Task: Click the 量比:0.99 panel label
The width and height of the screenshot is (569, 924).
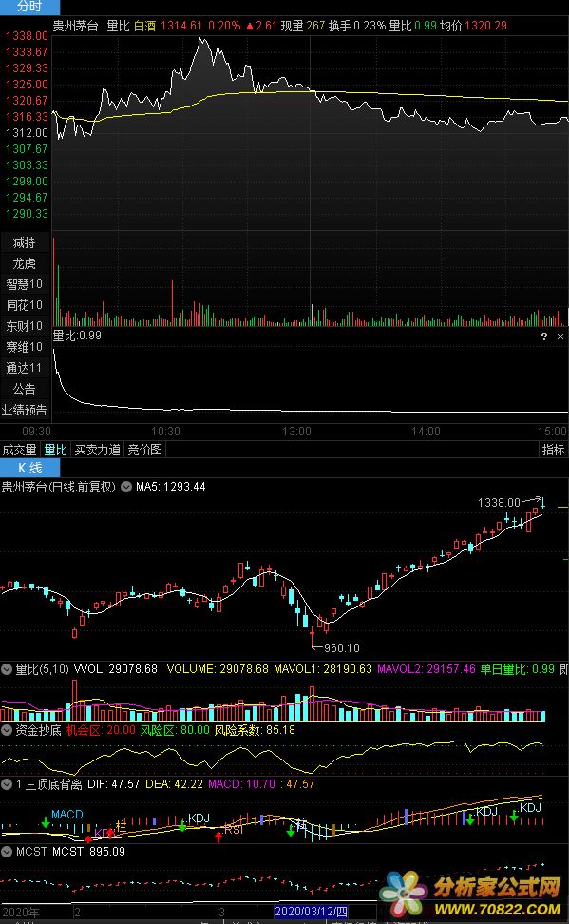Action: click(x=77, y=336)
